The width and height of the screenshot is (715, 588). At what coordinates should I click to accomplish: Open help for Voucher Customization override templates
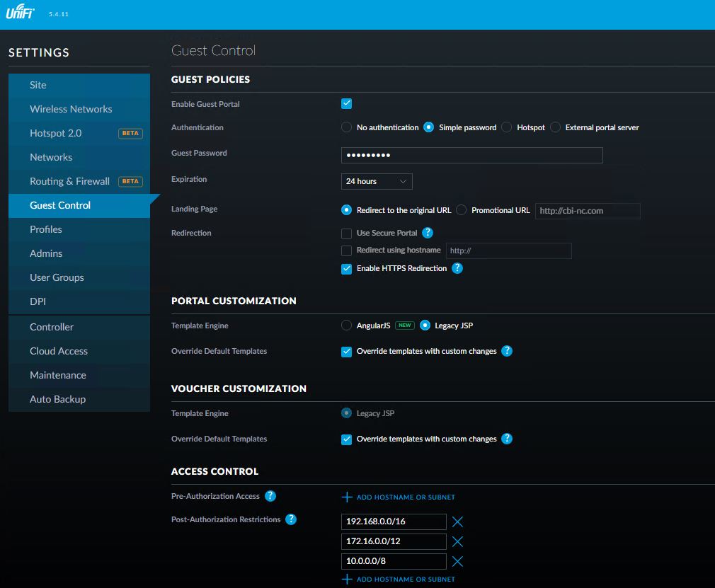tap(507, 439)
